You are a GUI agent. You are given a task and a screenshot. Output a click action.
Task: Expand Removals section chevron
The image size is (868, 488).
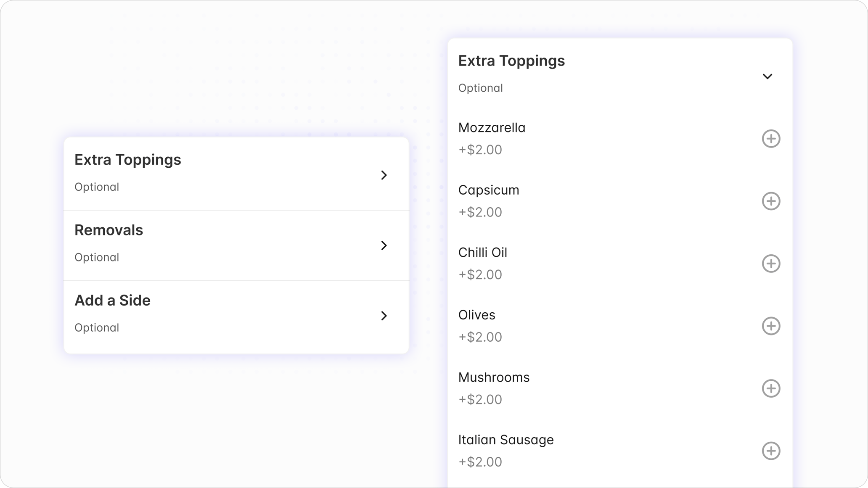click(384, 245)
